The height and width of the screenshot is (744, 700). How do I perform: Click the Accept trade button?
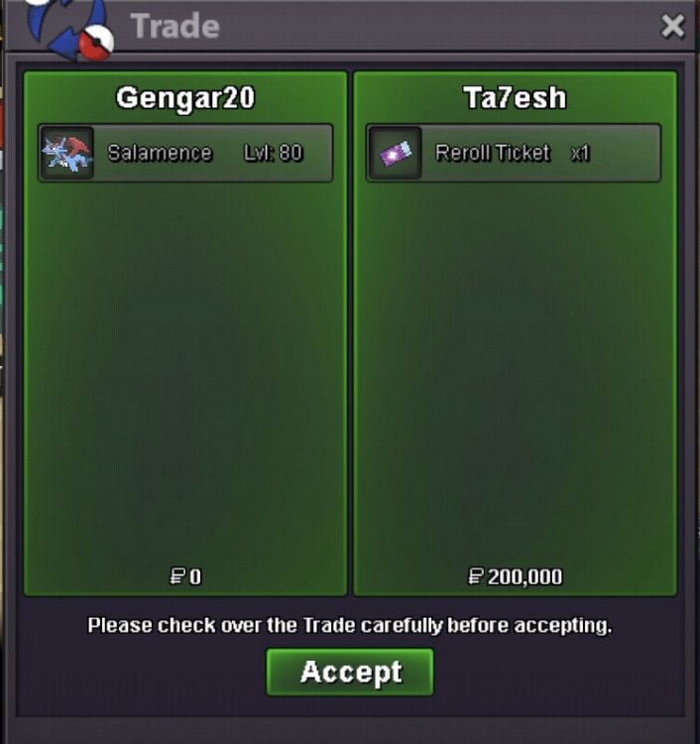pyautogui.click(x=350, y=672)
